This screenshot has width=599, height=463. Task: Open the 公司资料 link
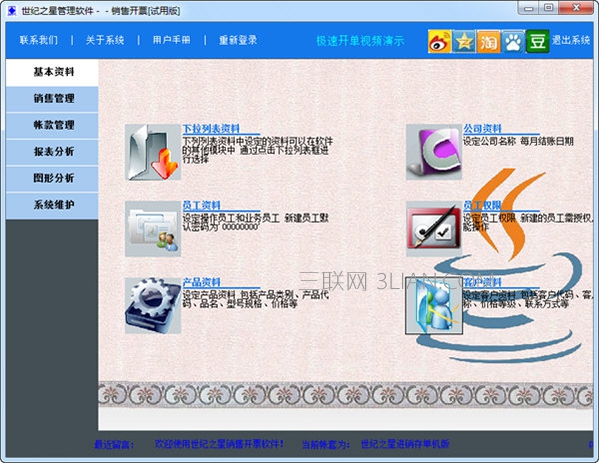[482, 129]
